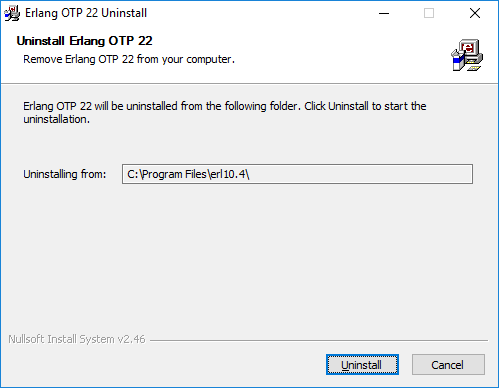Click the 'Uninstalling from:' label
The height and width of the screenshot is (388, 499).
(x=64, y=174)
